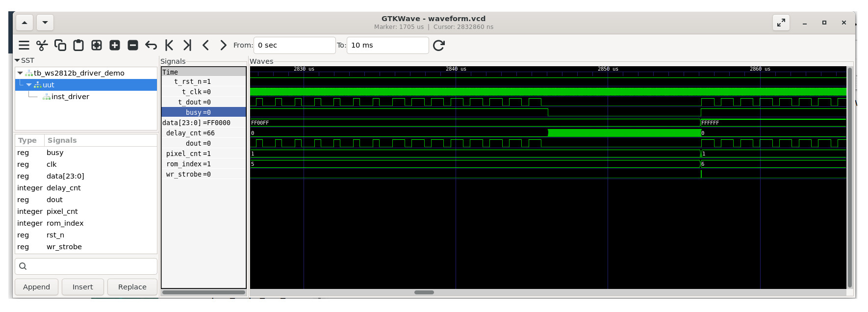Screen dimensions: 868x312
Task: Collapse the SST panel
Action: [x=18, y=60]
